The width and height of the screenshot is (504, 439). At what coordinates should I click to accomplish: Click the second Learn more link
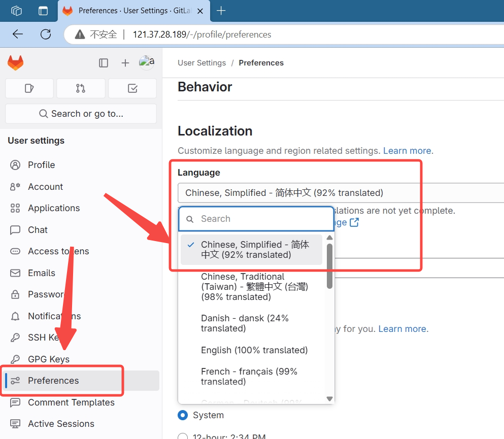coord(402,329)
